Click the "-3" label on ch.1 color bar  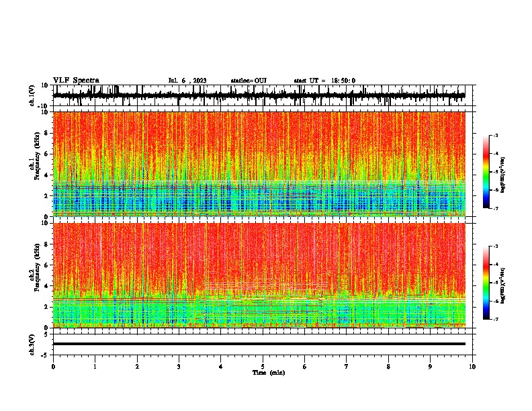(x=495, y=135)
